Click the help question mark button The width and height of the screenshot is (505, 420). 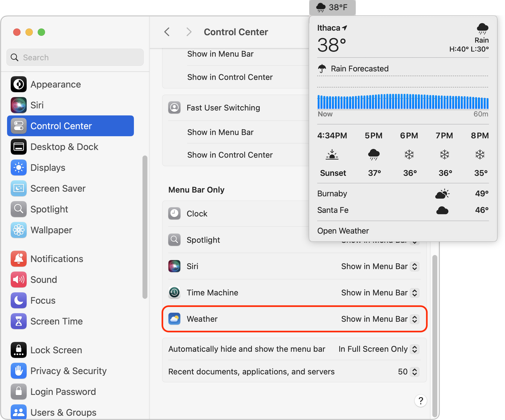pos(421,400)
